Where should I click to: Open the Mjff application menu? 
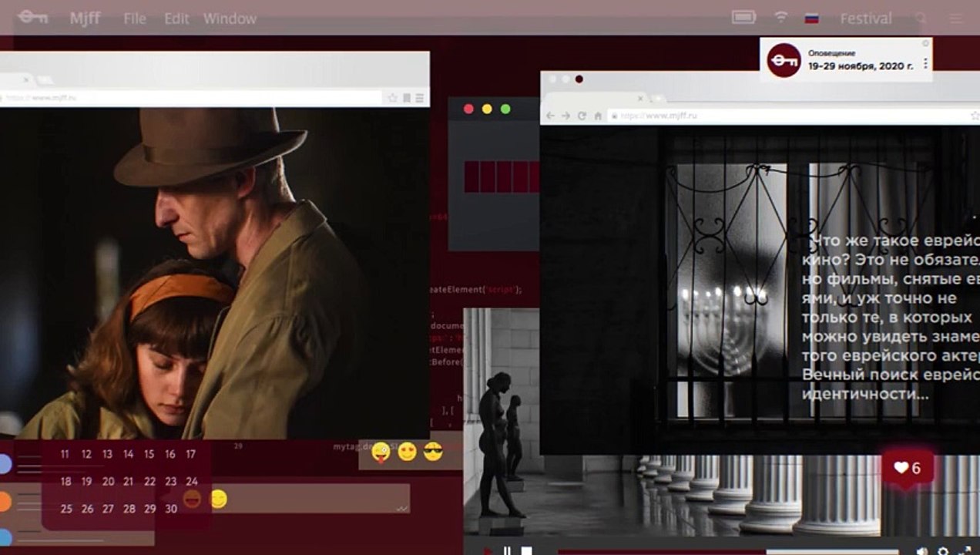[86, 18]
